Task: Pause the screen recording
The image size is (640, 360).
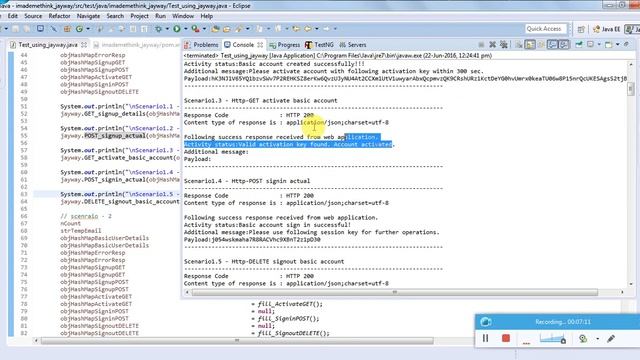Action: pos(485,338)
